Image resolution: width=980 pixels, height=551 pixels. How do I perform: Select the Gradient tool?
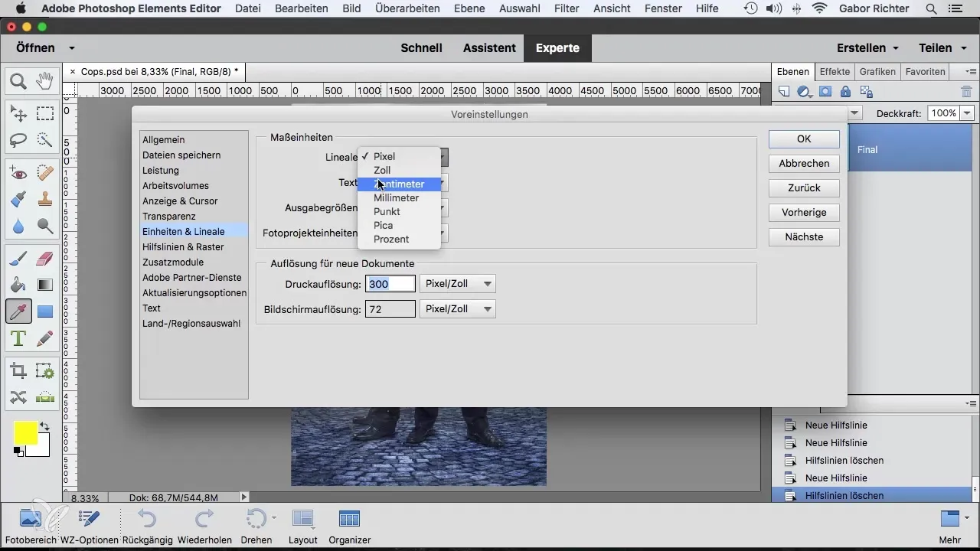(45, 285)
